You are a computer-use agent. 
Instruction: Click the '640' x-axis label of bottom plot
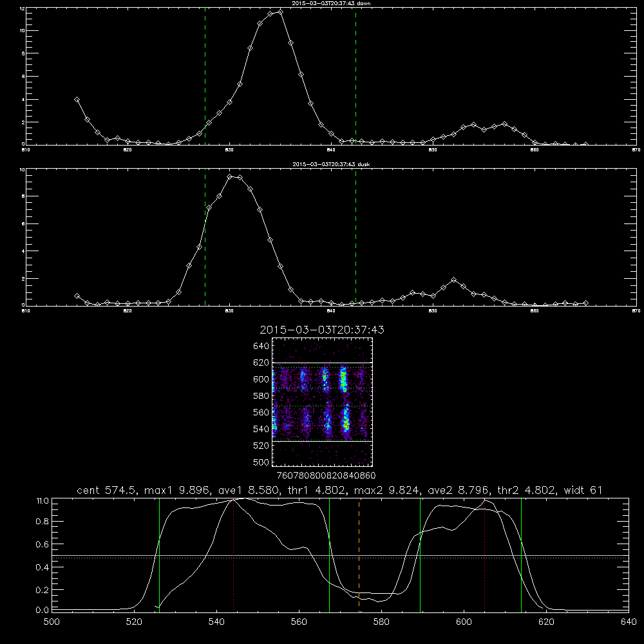point(629,622)
